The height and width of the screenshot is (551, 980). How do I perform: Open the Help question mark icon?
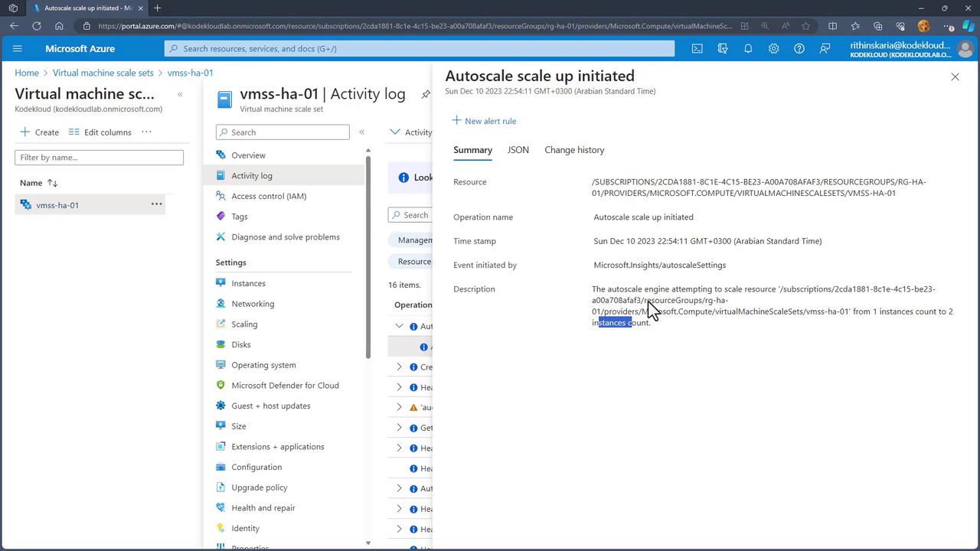pos(799,48)
